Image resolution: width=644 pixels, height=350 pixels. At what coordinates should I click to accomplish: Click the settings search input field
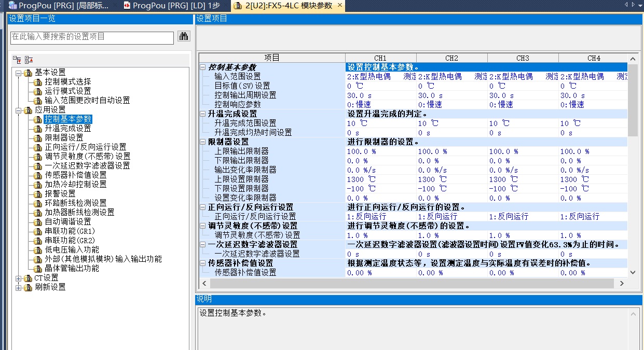tap(92, 37)
